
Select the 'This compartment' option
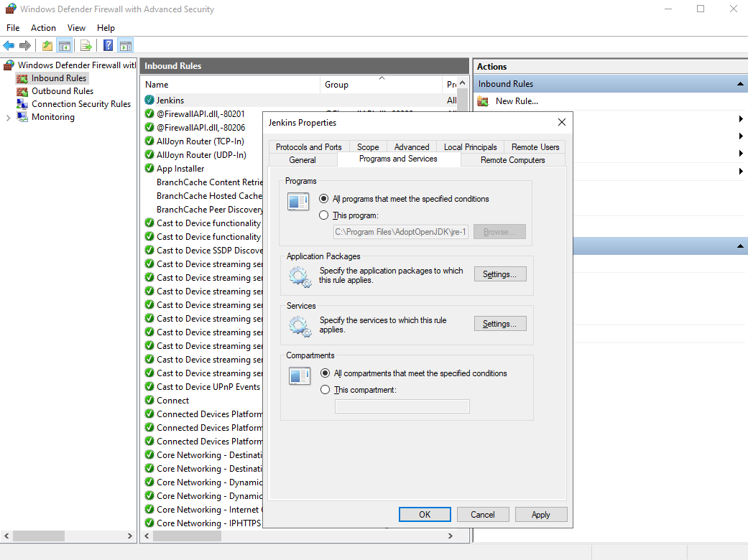324,390
